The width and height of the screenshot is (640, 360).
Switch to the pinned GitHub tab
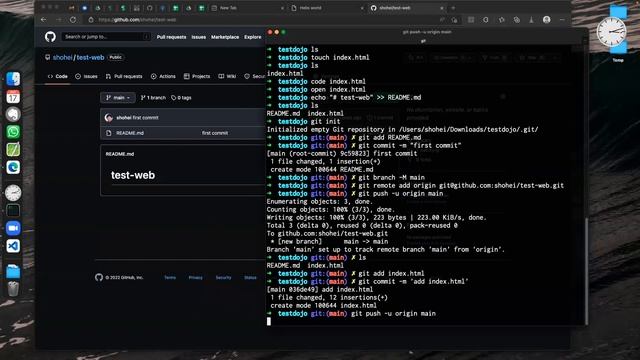[149, 8]
